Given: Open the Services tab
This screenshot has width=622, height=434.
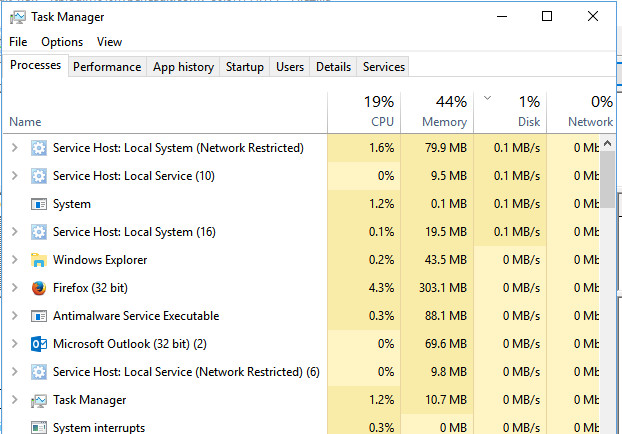Looking at the screenshot, I should 384,67.
